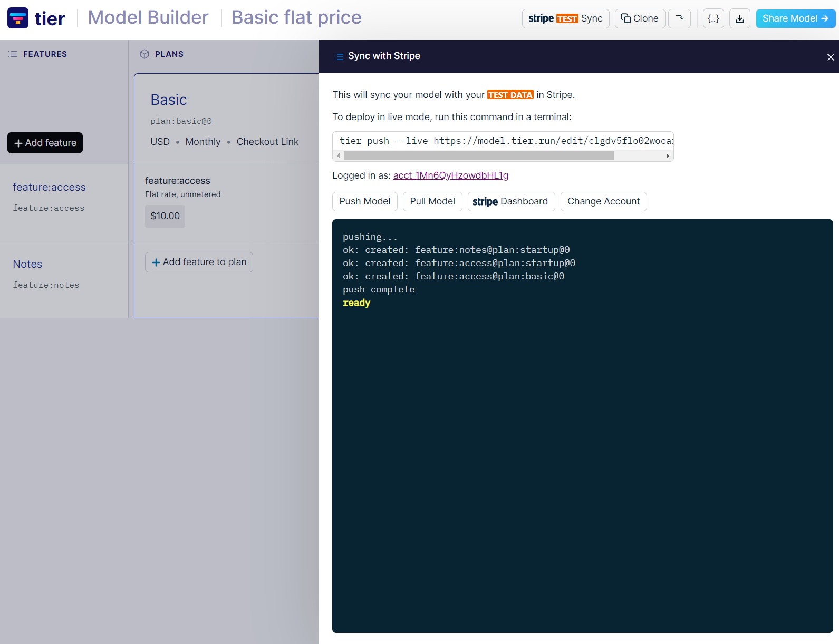Click the 'push complete' log line
Image resolution: width=839 pixels, height=644 pixels.
(x=379, y=289)
